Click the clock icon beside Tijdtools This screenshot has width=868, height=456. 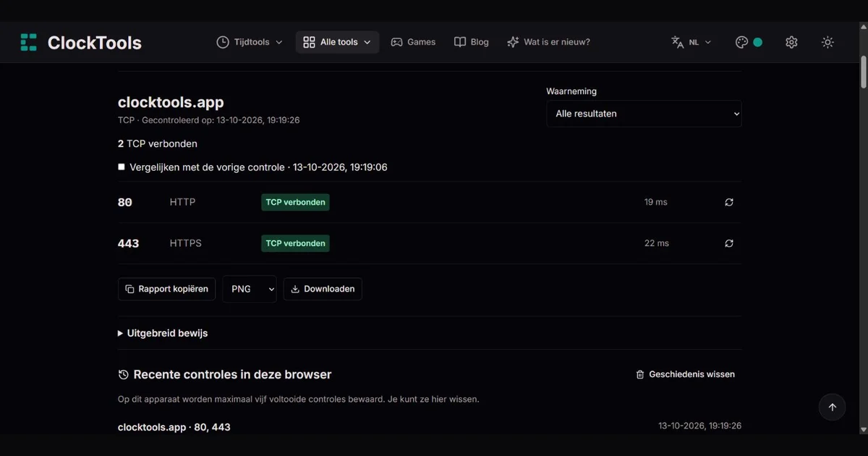click(223, 42)
